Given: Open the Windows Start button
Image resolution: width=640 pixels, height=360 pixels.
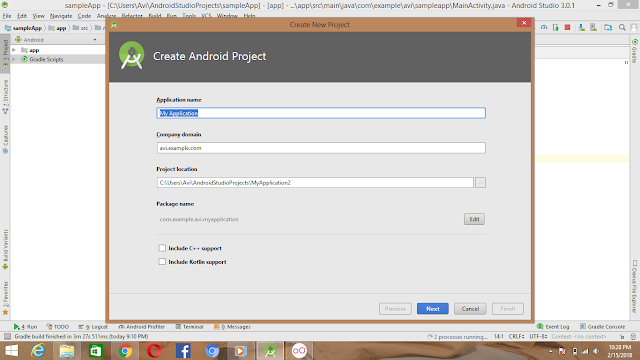Looking at the screenshot, I should [x=11, y=351].
